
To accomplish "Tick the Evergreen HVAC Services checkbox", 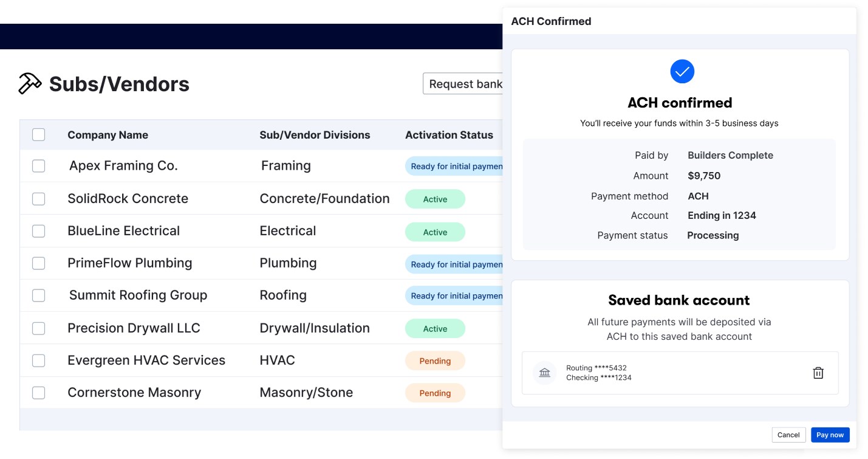I will click(38, 361).
